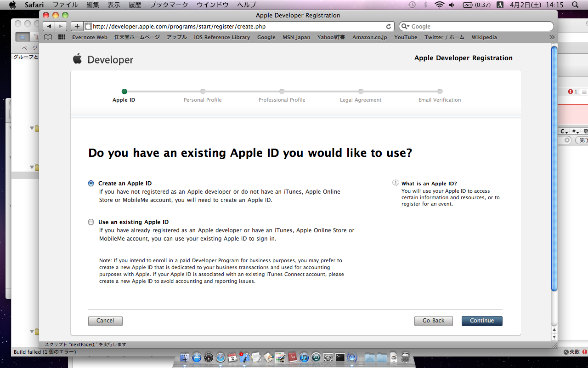Click the input source A icon
Image resolution: width=588 pixels, height=368 pixels.
pyautogui.click(x=500, y=5)
